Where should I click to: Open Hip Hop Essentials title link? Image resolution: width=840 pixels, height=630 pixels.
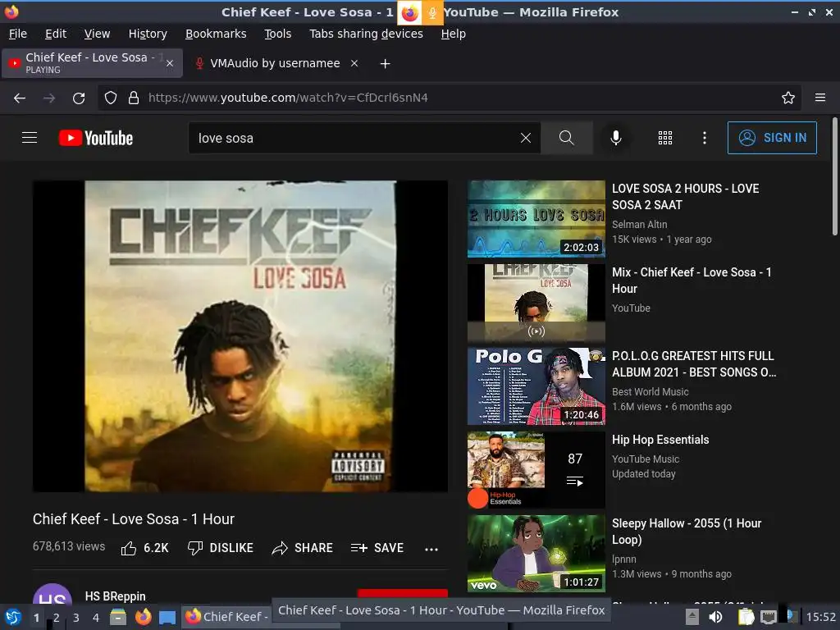click(660, 440)
